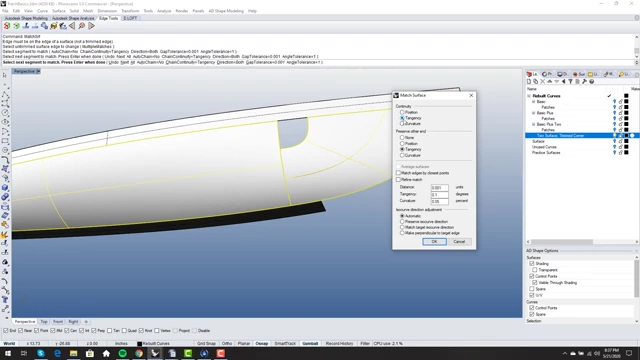Image resolution: width=640 pixels, height=360 pixels.
Task: Open the Perspective viewport title dropdown
Action: (x=38, y=71)
